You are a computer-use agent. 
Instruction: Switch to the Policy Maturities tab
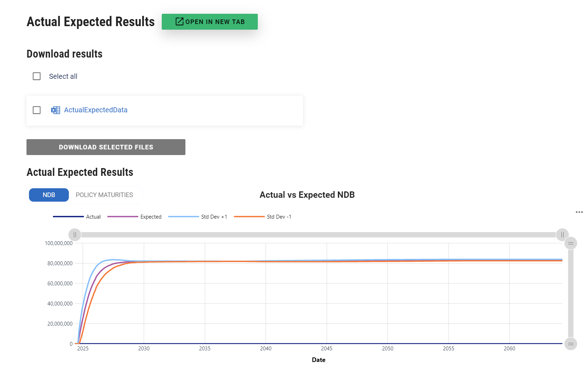click(104, 195)
